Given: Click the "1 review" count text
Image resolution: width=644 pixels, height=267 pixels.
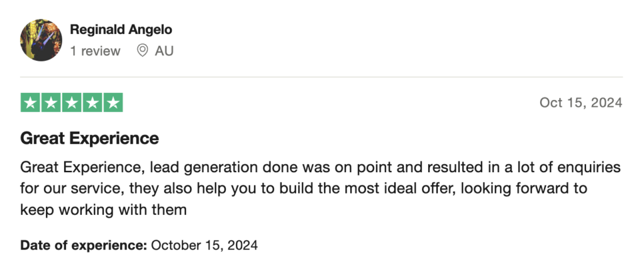Looking at the screenshot, I should pyautogui.click(x=95, y=52).
